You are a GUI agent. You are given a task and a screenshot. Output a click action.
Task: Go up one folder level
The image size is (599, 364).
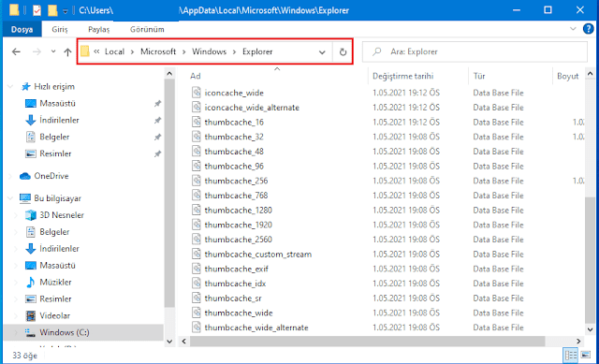pos(67,51)
